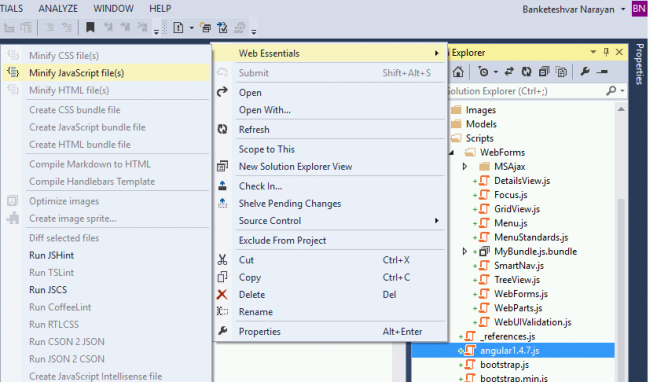Viewport: 650px width, 382px height.
Task: Select bootstrap.js in the tree
Action: click(x=504, y=365)
